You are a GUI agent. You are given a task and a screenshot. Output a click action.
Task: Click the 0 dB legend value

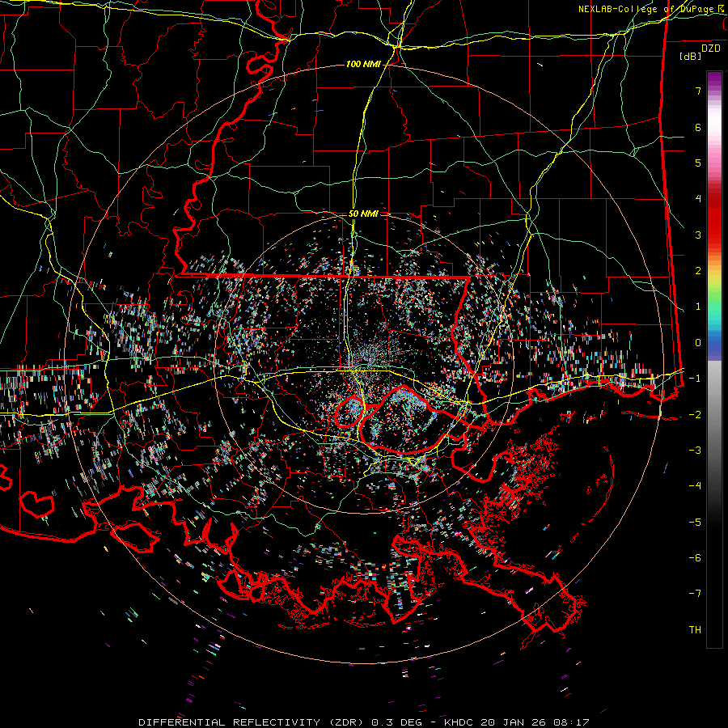coord(698,343)
